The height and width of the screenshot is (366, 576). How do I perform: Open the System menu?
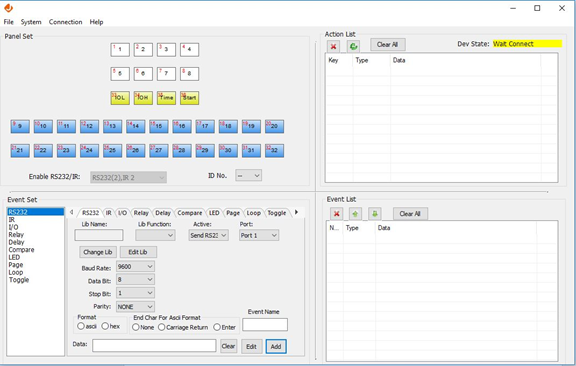[x=31, y=22]
